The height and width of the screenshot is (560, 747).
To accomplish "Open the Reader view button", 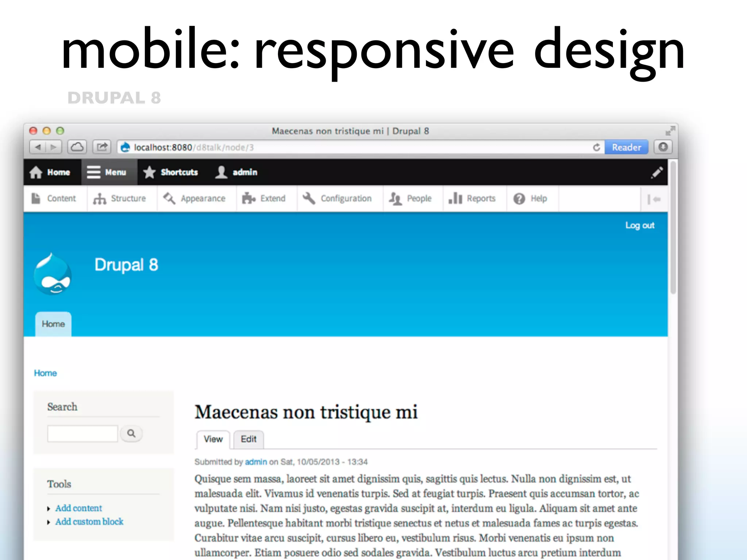I will (x=626, y=147).
